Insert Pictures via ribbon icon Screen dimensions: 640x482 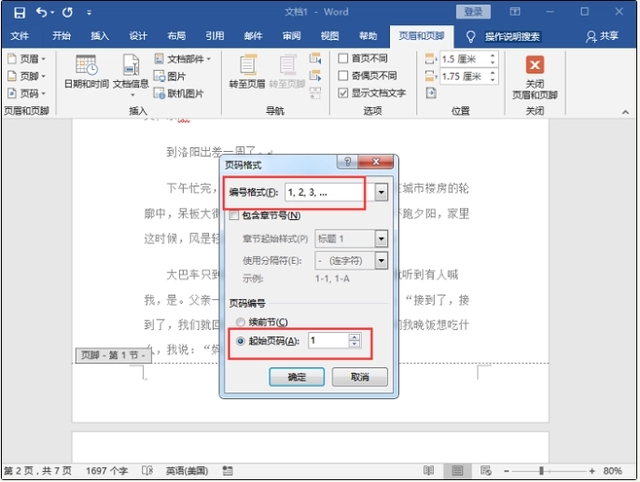tap(170, 76)
